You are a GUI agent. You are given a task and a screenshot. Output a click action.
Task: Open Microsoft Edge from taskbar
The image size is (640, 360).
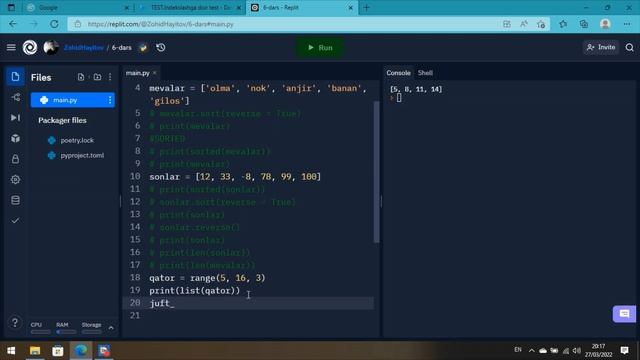(x=81, y=351)
